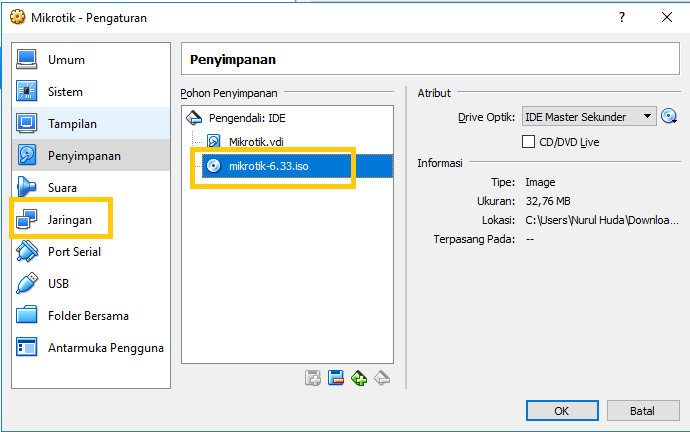Viewport: 690px width, 432px height.
Task: Click the USB plug icon
Action: click(x=27, y=284)
